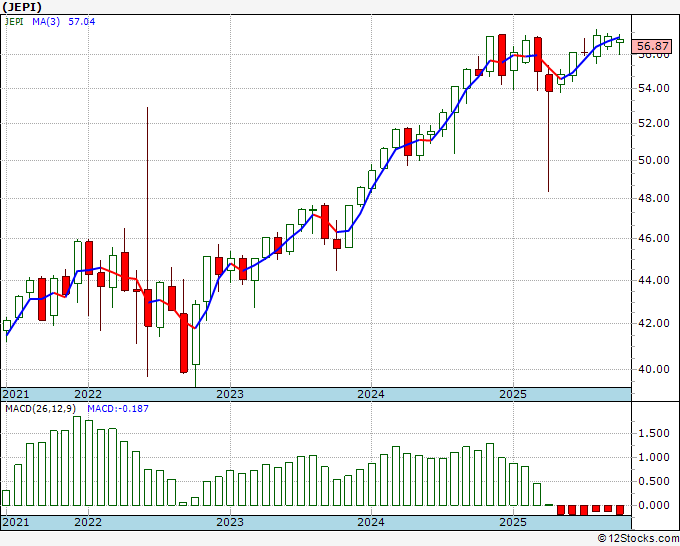Click the 42.00 price axis label
This screenshot has width=680, height=546.
click(x=654, y=324)
